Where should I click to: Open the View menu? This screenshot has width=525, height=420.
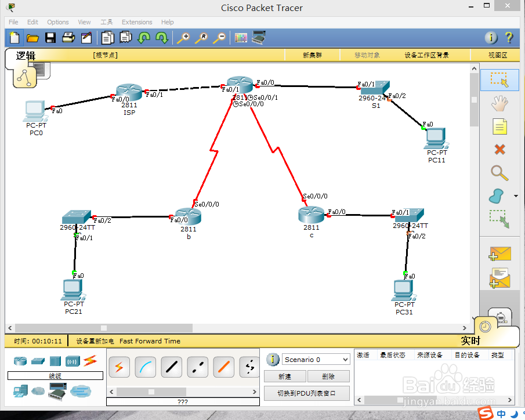coord(84,22)
